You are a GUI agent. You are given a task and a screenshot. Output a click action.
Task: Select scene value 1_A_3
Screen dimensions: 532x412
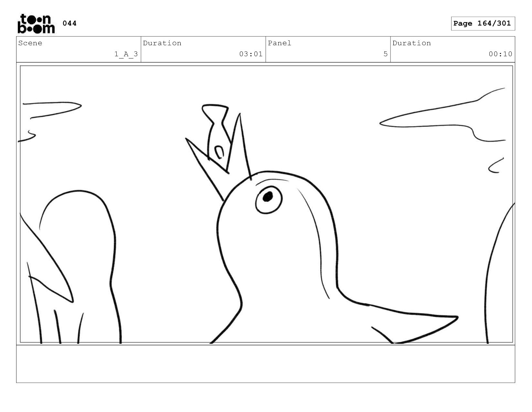click(126, 54)
